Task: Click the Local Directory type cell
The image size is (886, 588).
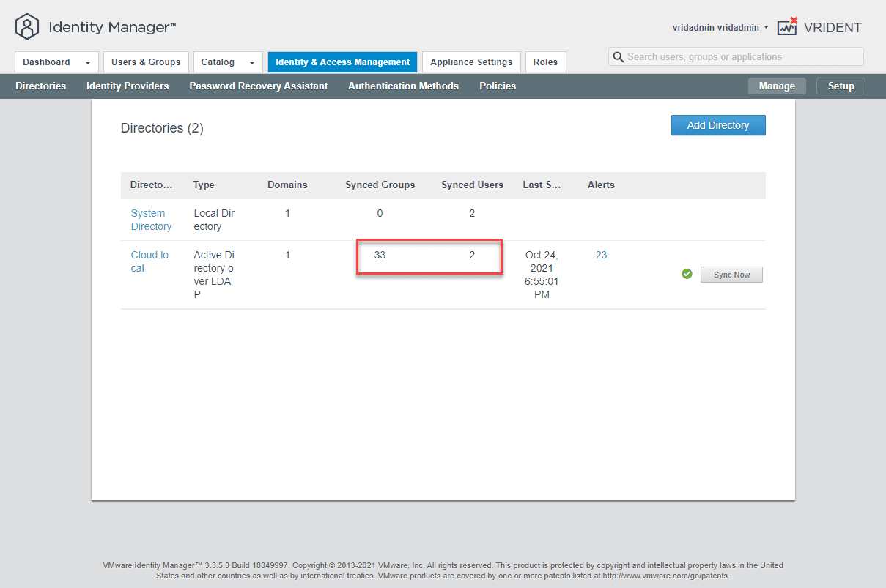Action: pyautogui.click(x=214, y=220)
